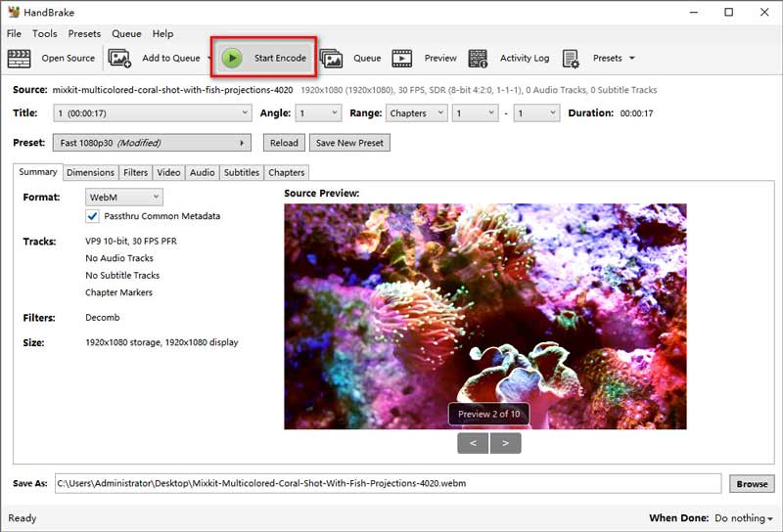Open the When Done dropdown
Screen dimensions: 783x532
(x=744, y=518)
